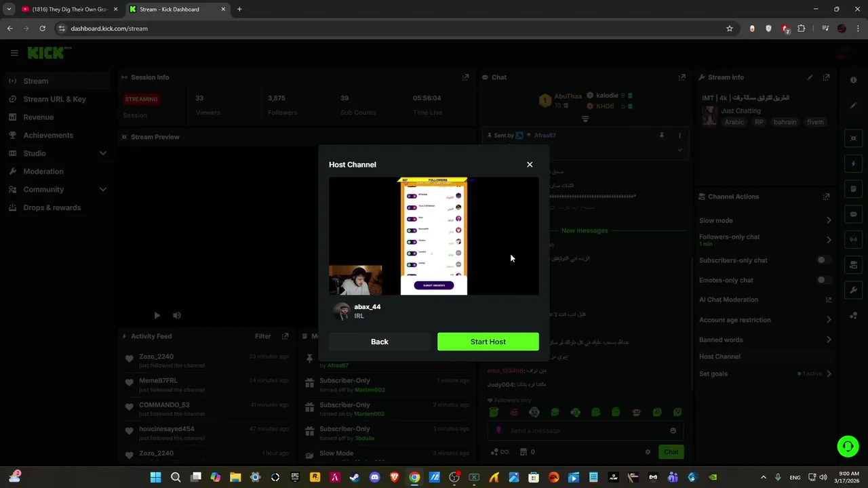Go back from the Host Channel dialog
868x488 pixels.
[x=380, y=342]
